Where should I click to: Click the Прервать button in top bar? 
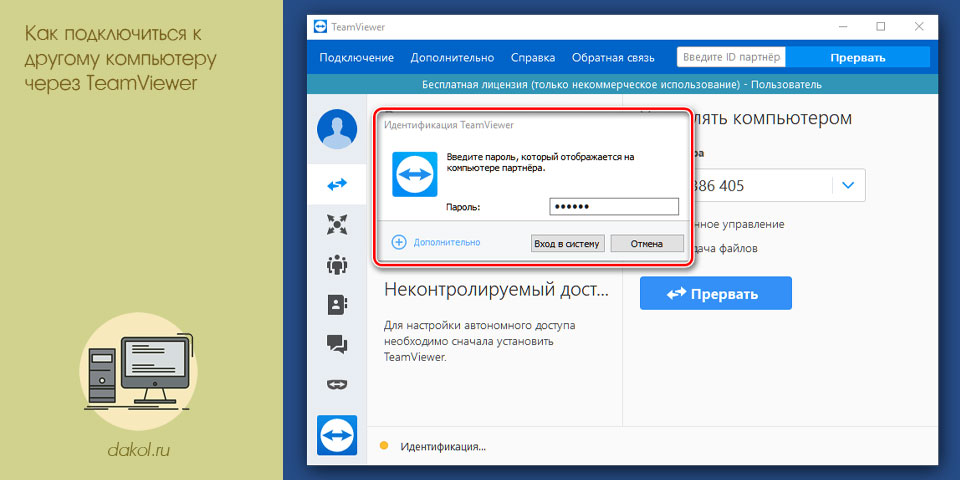858,58
